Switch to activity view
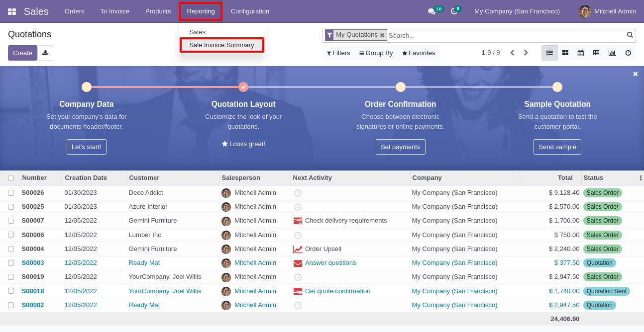The image size is (644, 332). 628,53
